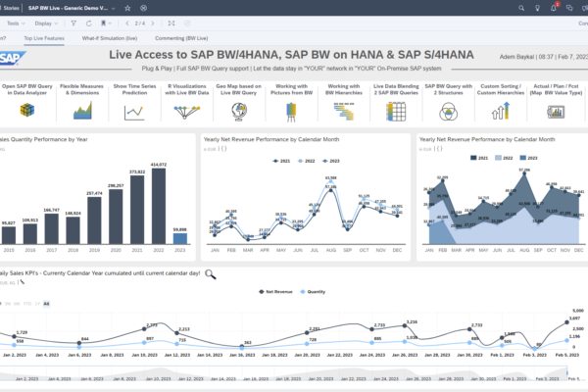Open Custom Sorting / Custom Hierarchies arrows icon
The width and height of the screenshot is (588, 392).
[501, 111]
